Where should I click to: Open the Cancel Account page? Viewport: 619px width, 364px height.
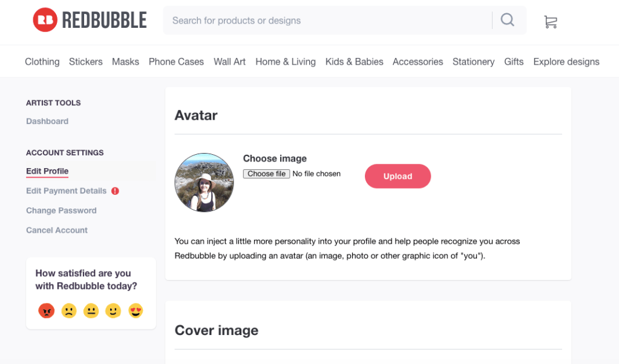pos(57,230)
